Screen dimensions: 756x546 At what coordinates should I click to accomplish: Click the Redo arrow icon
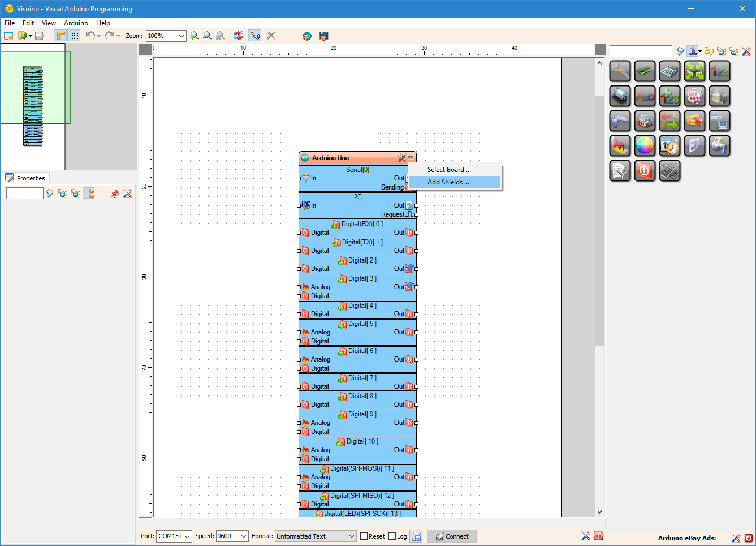109,35
